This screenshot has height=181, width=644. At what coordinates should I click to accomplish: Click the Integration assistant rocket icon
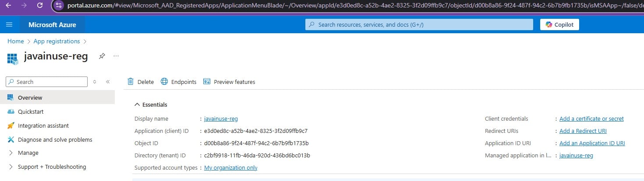coord(11,125)
